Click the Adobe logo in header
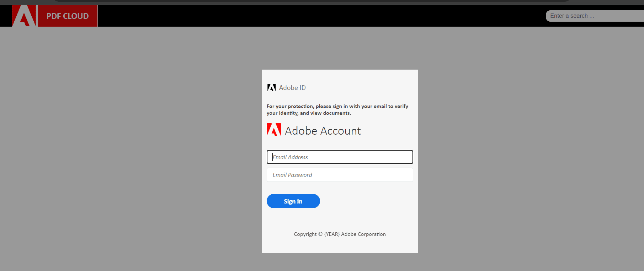 pyautogui.click(x=24, y=16)
